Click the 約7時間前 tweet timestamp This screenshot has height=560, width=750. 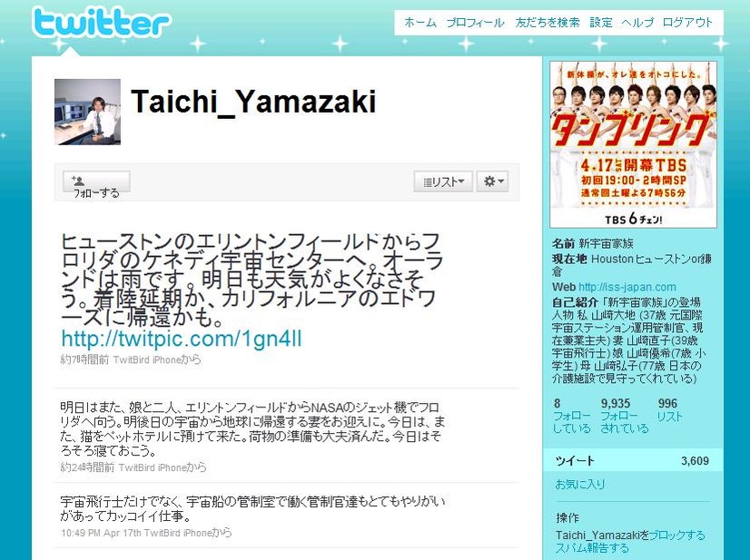[x=84, y=359]
